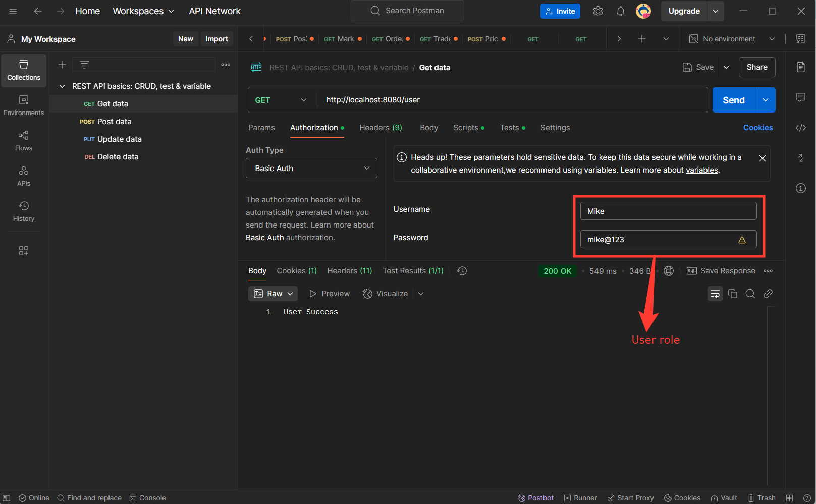
Task: Switch to the Settings tab
Action: (555, 128)
